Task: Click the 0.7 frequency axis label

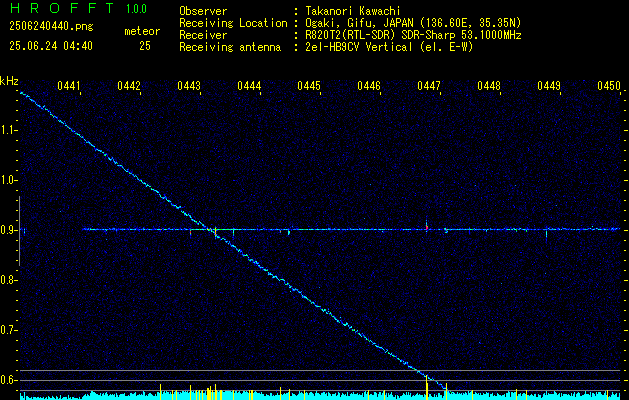Action: point(8,330)
